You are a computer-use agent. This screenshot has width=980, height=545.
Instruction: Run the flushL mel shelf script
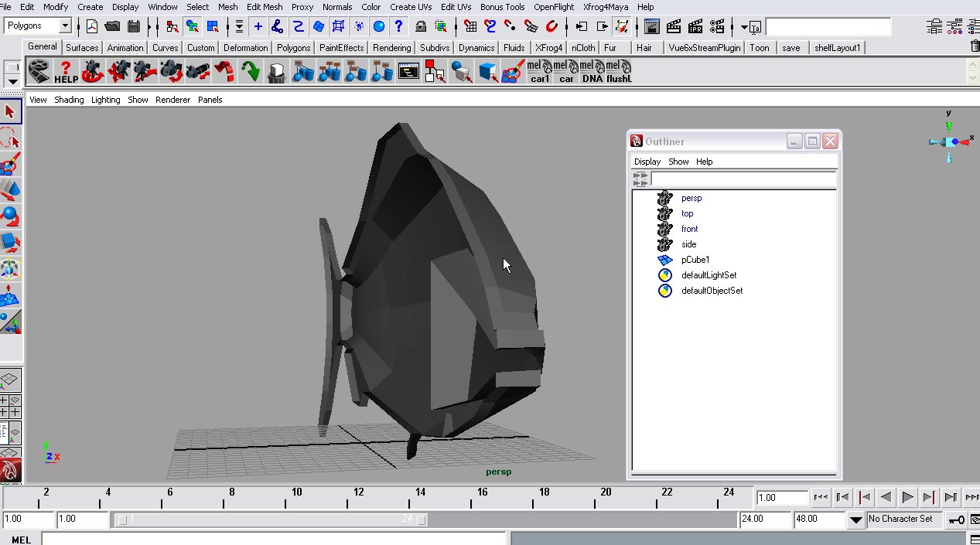[619, 73]
